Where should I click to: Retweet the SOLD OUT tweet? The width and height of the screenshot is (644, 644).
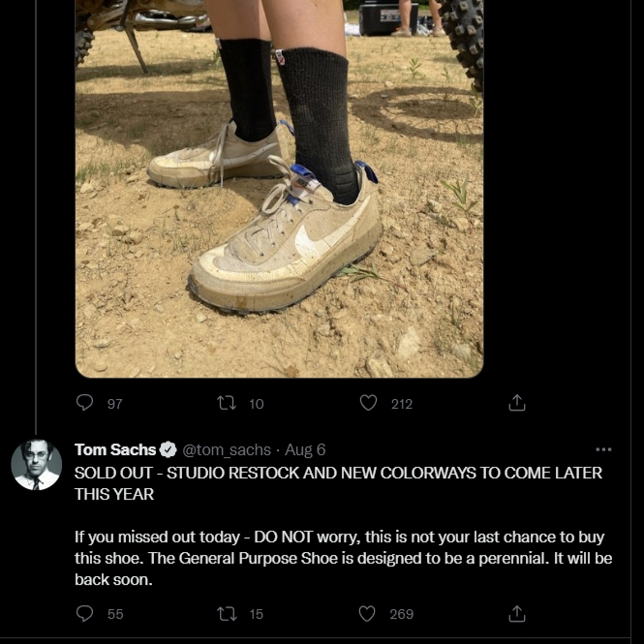[x=227, y=614]
